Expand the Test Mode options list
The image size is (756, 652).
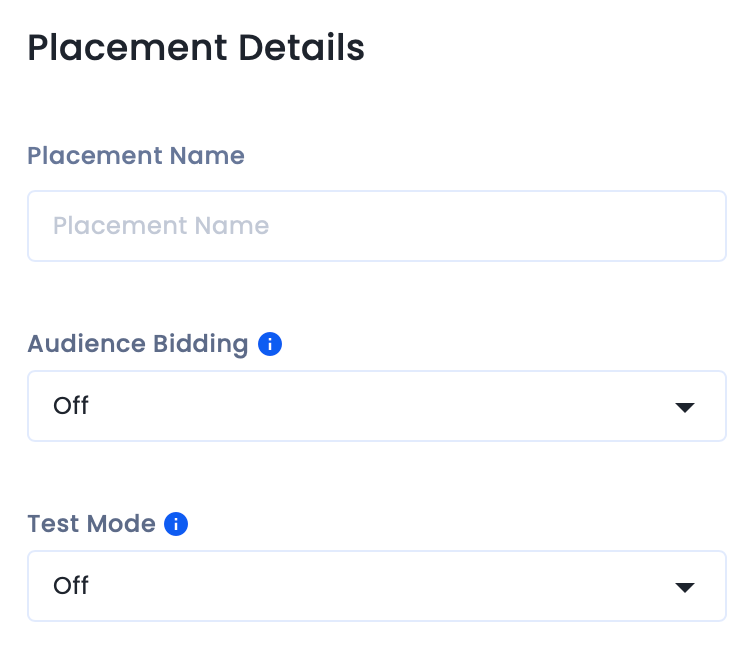coord(684,587)
